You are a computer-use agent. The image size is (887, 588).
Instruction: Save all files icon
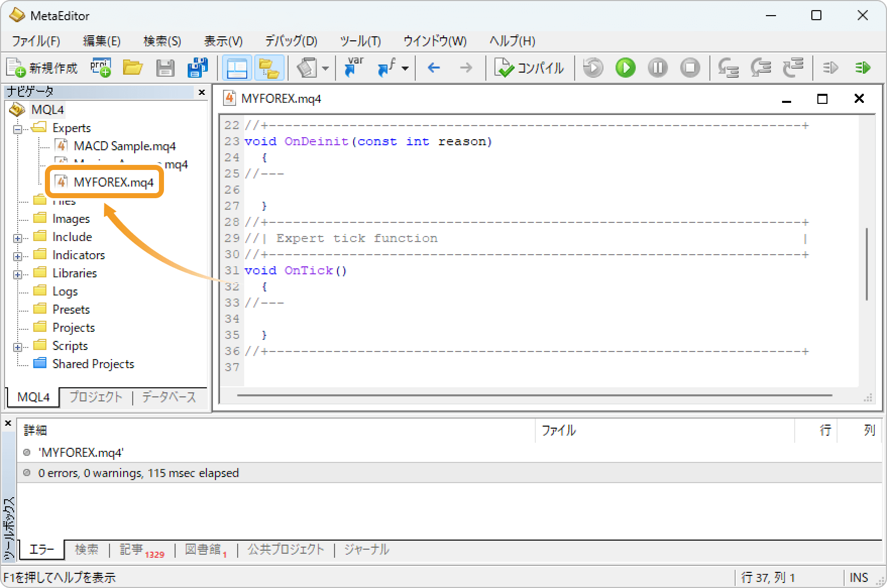coord(197,68)
